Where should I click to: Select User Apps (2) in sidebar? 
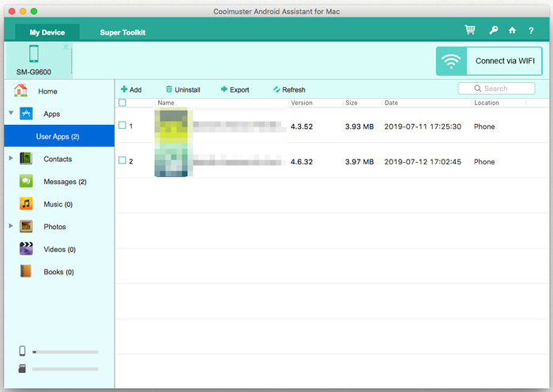click(x=59, y=136)
